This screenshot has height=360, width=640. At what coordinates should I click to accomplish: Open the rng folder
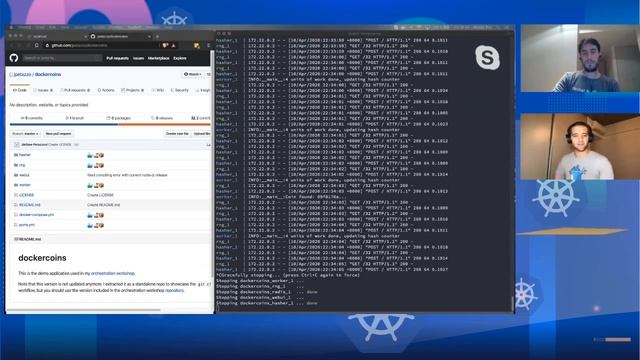[22, 165]
